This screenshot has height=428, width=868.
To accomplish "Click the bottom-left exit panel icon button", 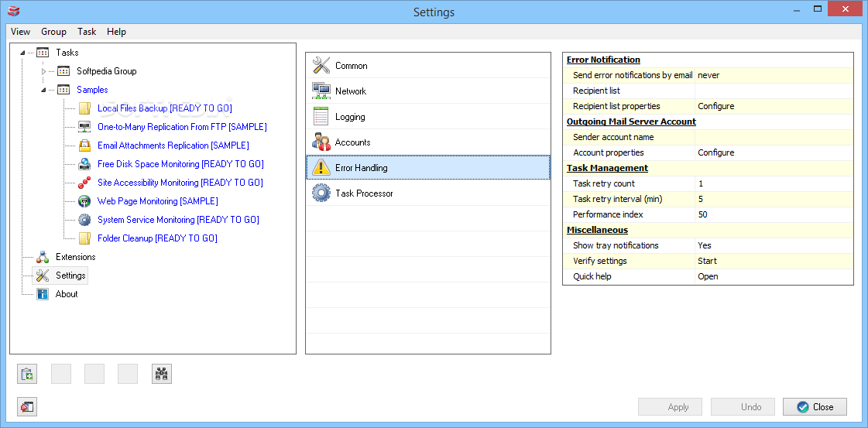I will point(27,407).
